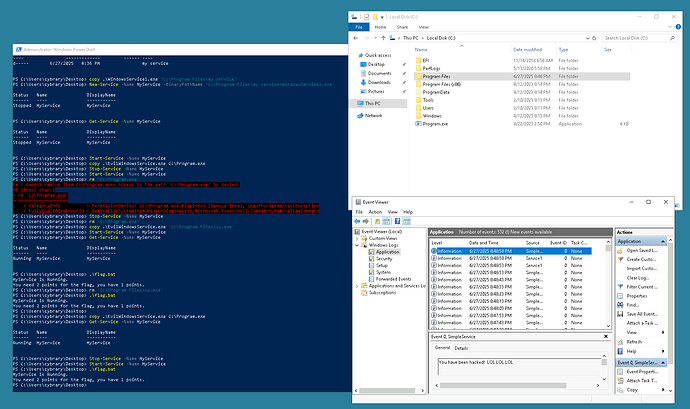Screen dimensions: 690x409
Task: Click Filter Current Log action
Action: point(642,287)
